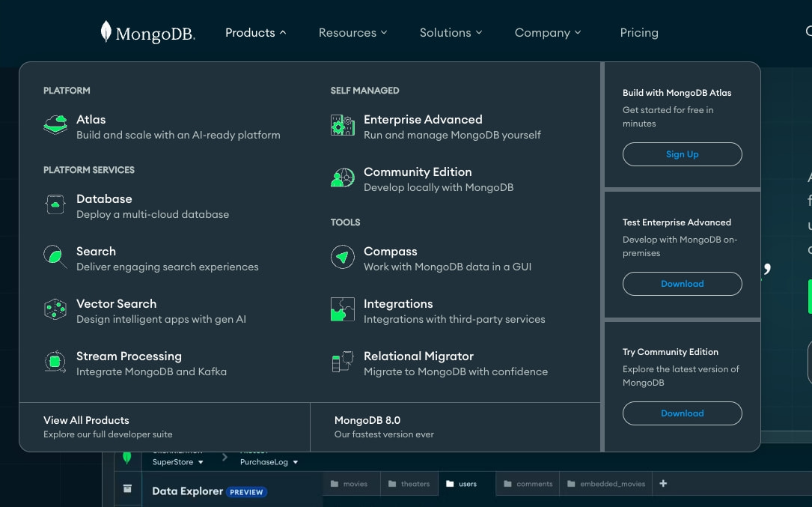Click "Work with MongoDB data in a GUI"
The image size is (812, 507).
pos(448,267)
